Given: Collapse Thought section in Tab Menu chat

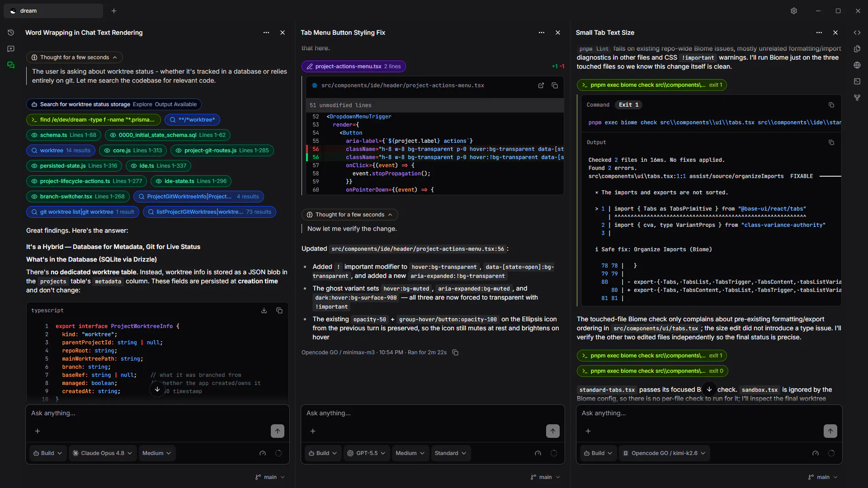Looking at the screenshot, I should 350,215.
